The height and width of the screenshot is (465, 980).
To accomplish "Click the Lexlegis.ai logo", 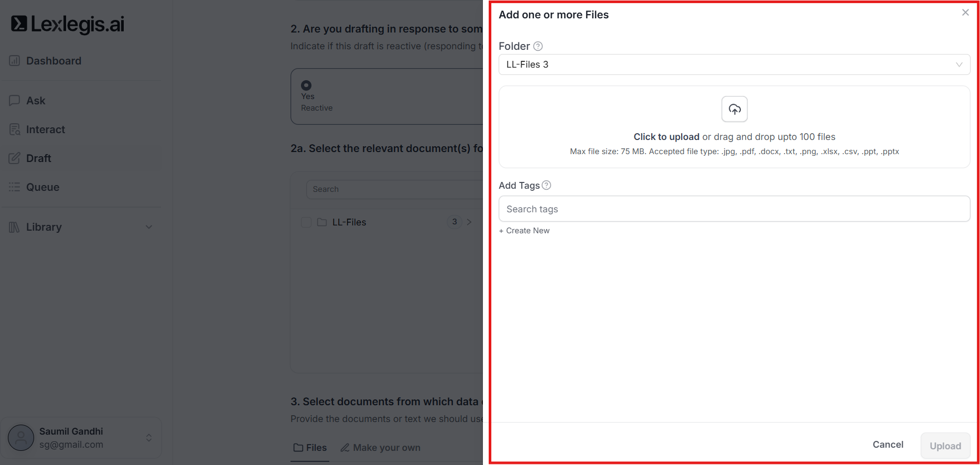I will tap(68, 24).
